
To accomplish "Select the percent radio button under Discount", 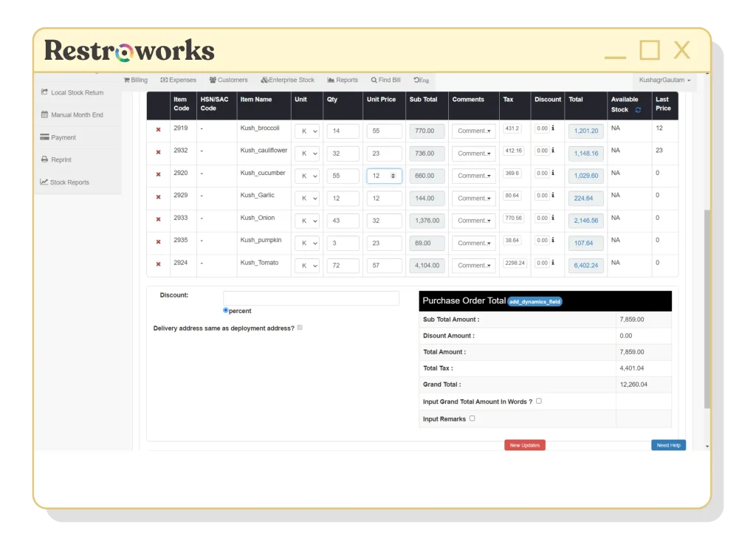I will tap(225, 310).
